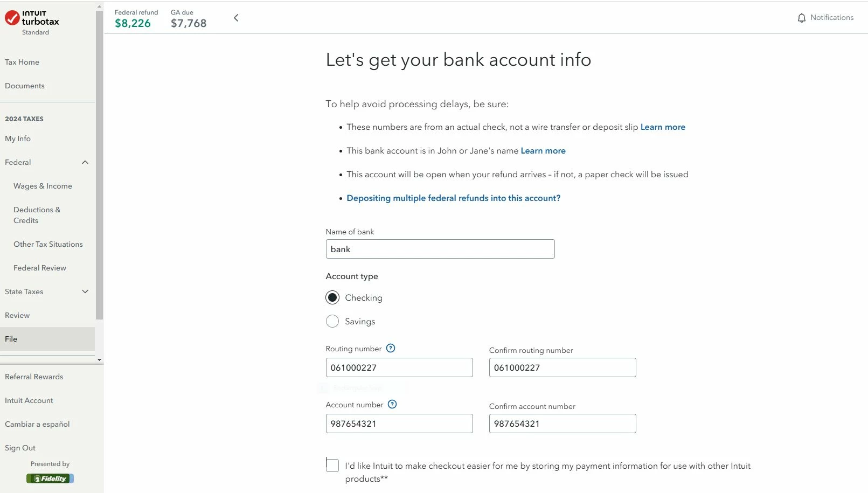Open Depositing multiple federal refunds link
Viewport: 868px width, 493px height.
click(x=454, y=198)
